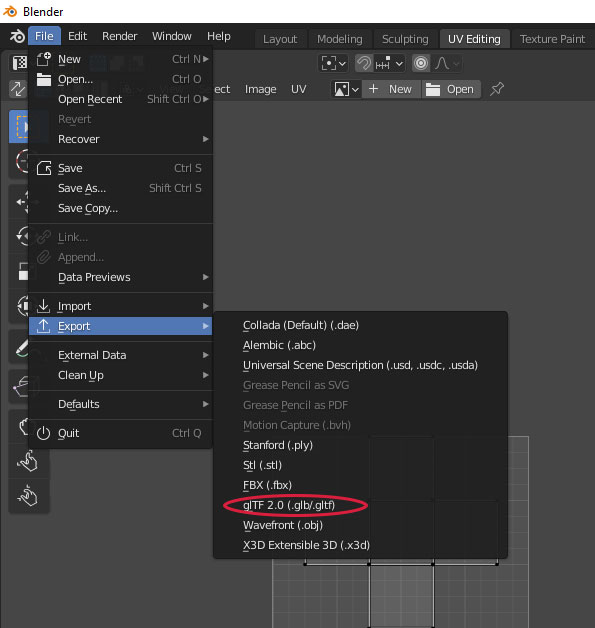Open the pivot point dropdown
595x628 pixels.
tap(333, 63)
